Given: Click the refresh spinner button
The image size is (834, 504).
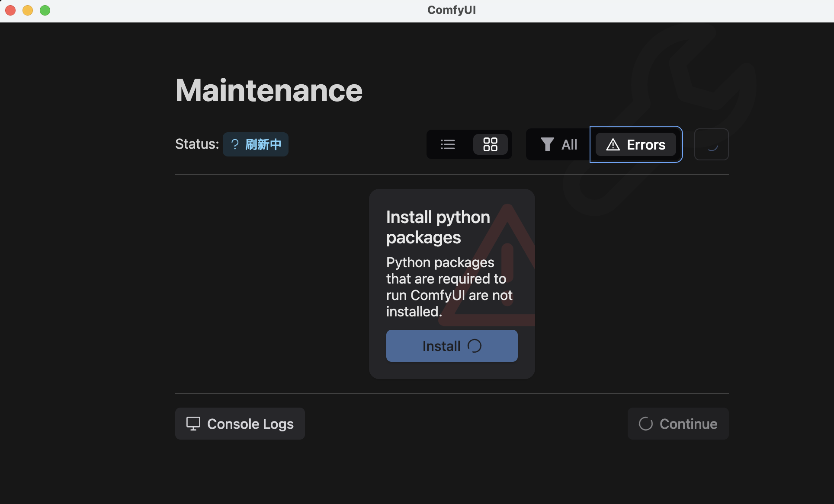Looking at the screenshot, I should [x=711, y=144].
